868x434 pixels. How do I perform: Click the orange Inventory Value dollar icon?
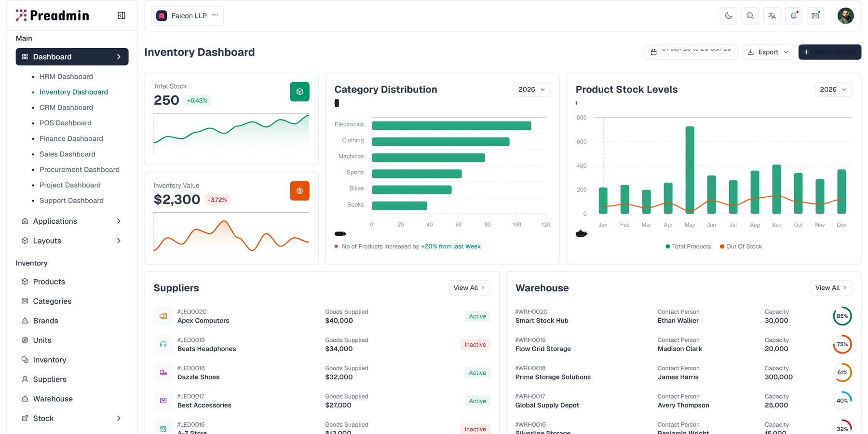299,191
